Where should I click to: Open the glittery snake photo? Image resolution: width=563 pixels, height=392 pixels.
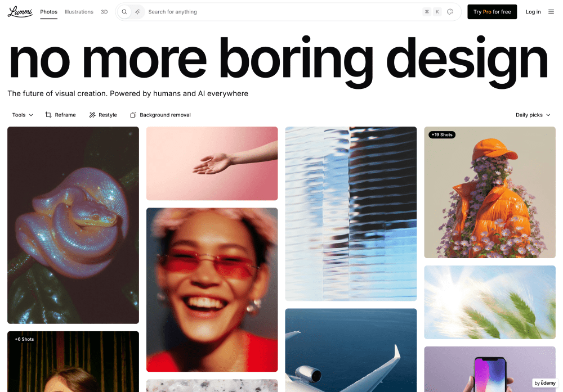73,225
